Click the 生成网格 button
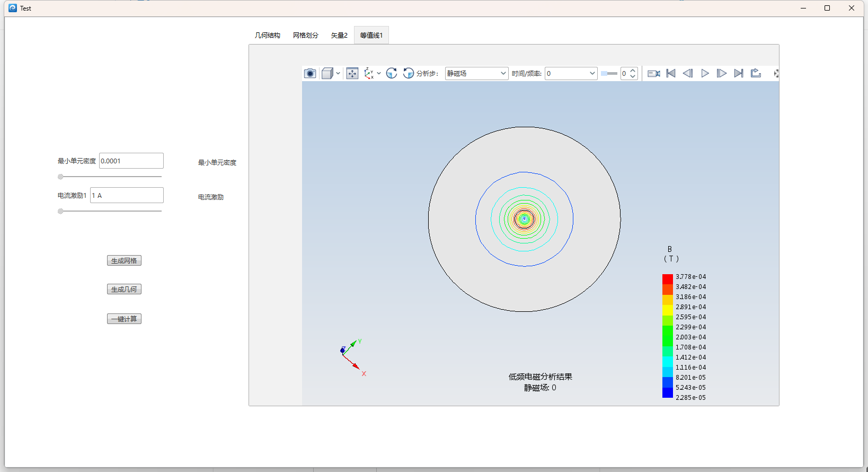 (124, 260)
